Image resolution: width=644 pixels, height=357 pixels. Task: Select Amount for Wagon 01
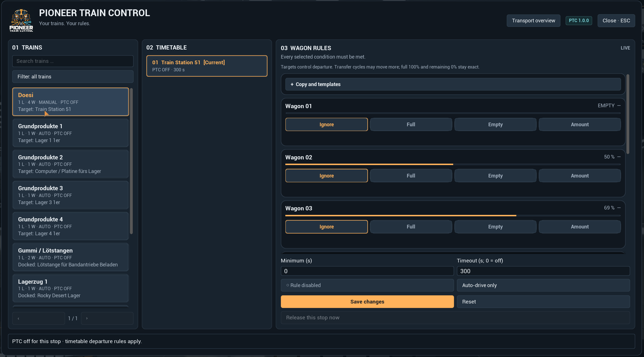pos(580,125)
